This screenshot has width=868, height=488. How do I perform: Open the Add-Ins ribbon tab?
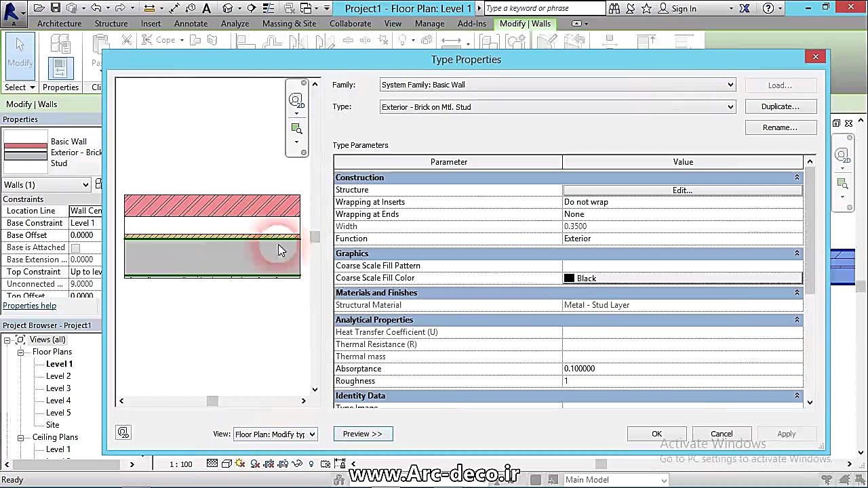[x=472, y=23]
